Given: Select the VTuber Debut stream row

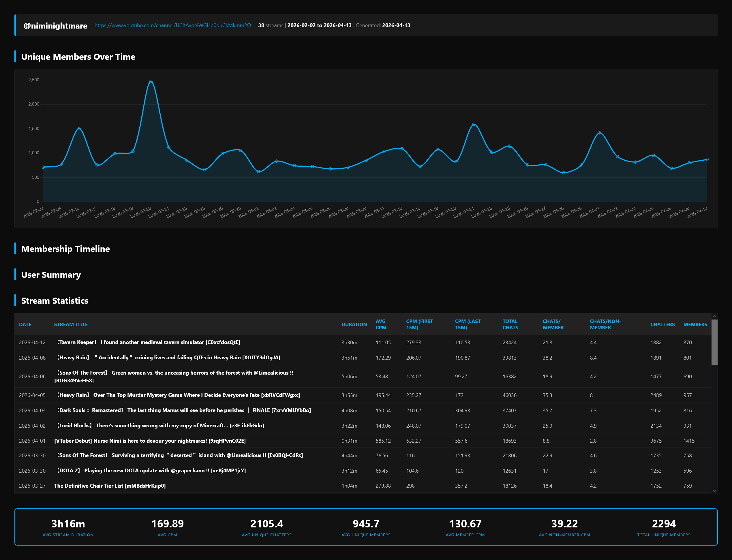Looking at the screenshot, I should [150, 441].
